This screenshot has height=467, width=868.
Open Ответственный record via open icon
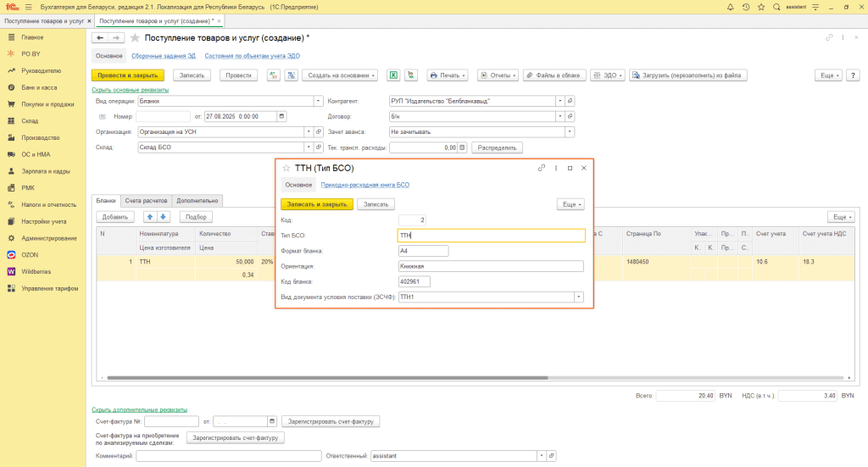point(551,456)
